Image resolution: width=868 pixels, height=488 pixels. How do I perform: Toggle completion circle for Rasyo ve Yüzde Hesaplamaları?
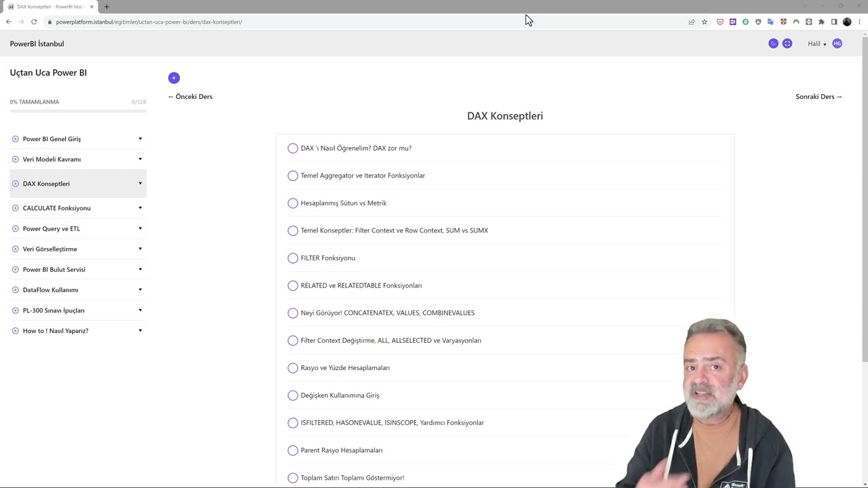coord(293,367)
